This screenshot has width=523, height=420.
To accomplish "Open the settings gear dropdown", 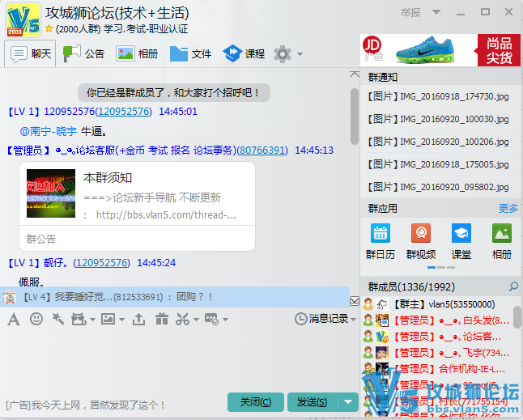I will (300, 54).
